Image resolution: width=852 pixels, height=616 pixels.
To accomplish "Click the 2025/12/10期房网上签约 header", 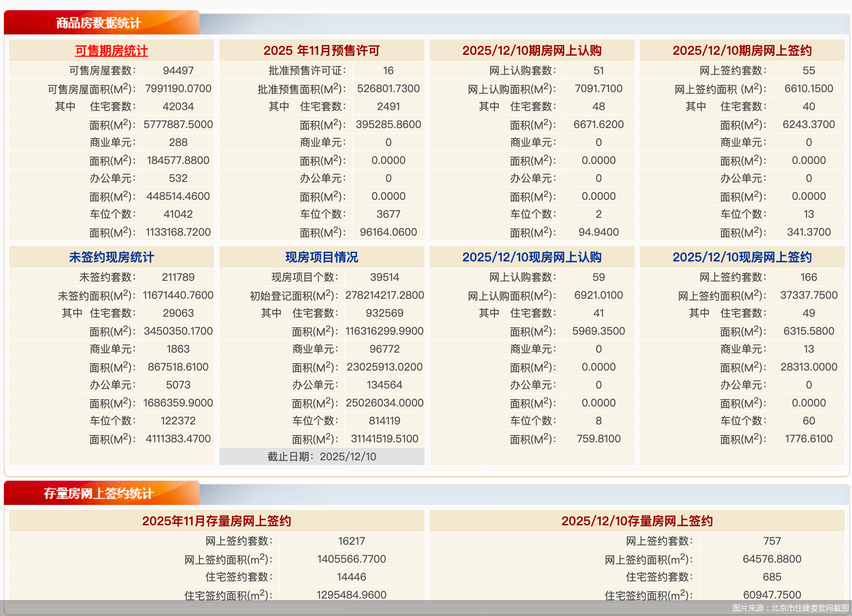I will click(742, 50).
